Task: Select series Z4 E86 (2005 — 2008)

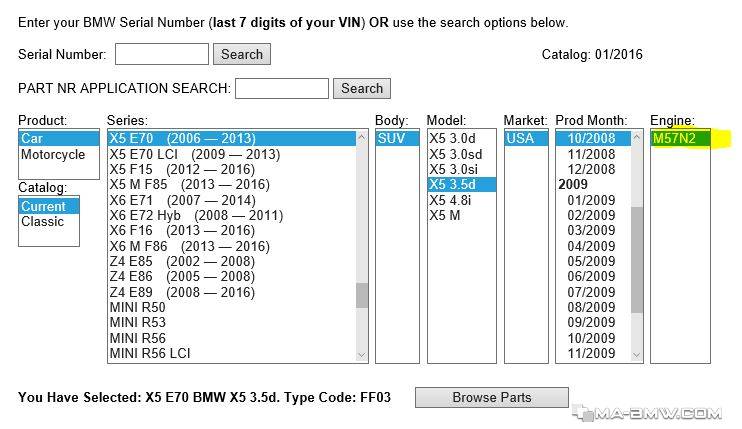Action: [232, 276]
